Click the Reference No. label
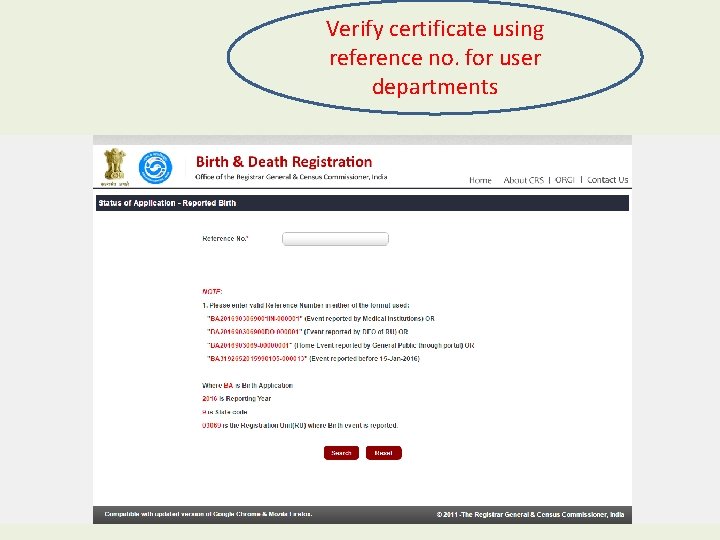Screen dimensions: 720x540 (x=225, y=239)
